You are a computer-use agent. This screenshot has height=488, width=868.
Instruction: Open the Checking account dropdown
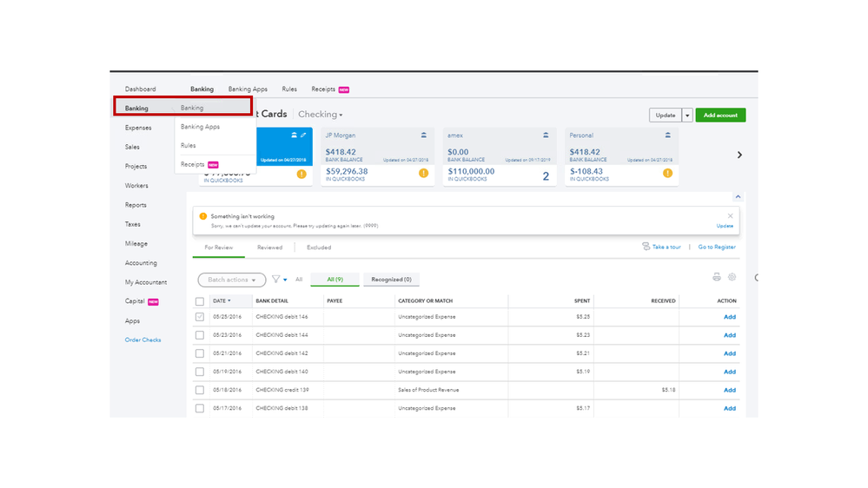[321, 115]
